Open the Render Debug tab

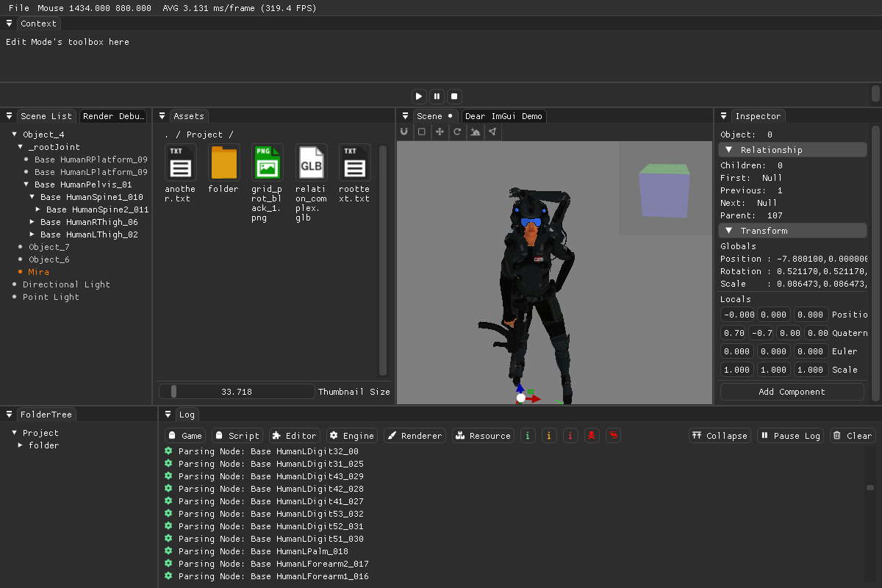point(113,115)
